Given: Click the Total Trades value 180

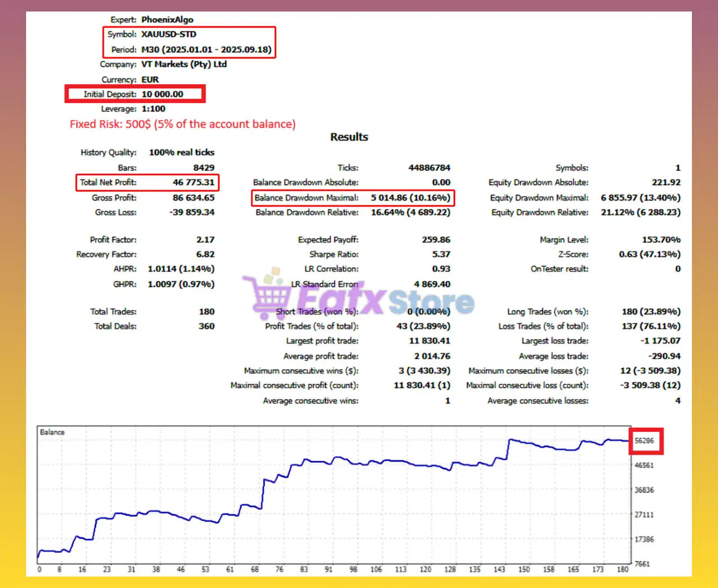Looking at the screenshot, I should (206, 311).
